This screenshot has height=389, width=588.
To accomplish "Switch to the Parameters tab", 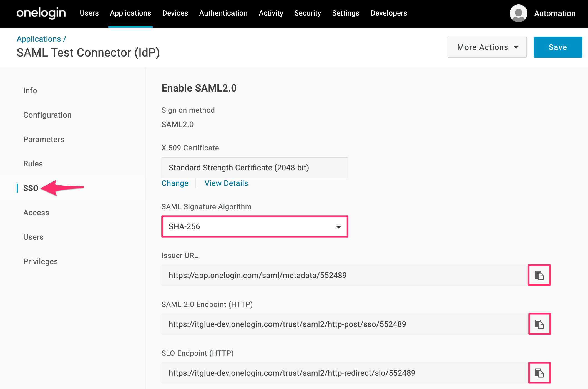I will click(x=44, y=139).
